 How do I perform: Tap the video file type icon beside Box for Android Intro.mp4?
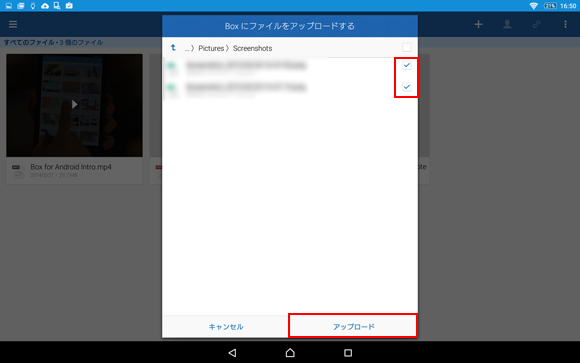tap(17, 171)
